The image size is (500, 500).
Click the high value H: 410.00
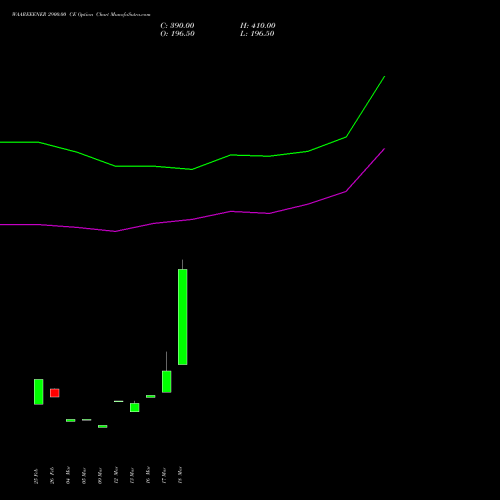tap(258, 26)
